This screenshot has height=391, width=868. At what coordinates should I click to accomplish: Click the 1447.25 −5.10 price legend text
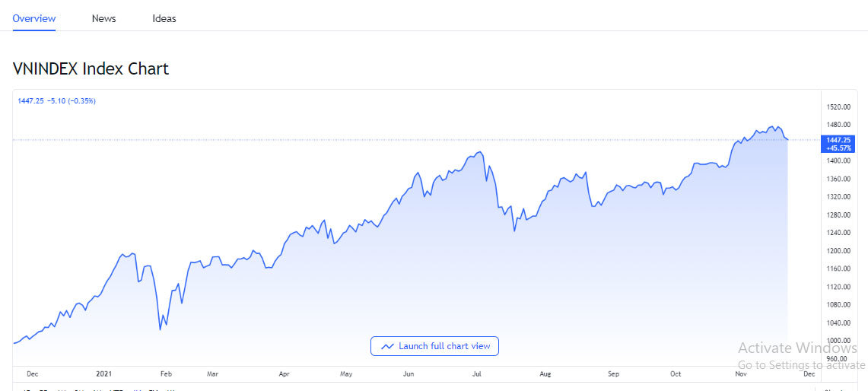[x=57, y=100]
